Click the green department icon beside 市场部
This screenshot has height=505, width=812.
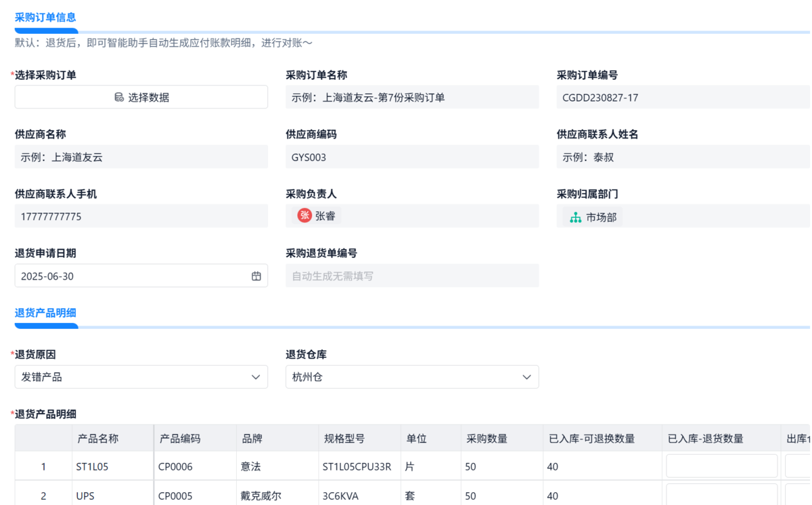click(x=575, y=217)
